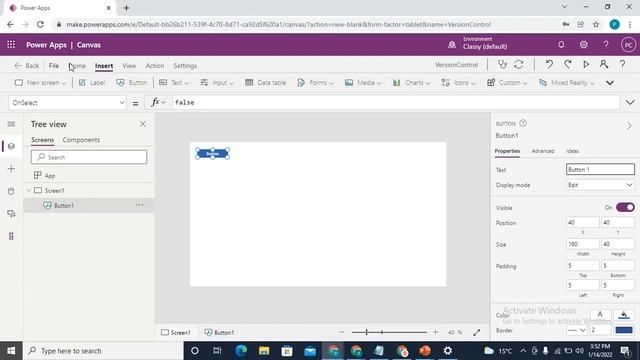This screenshot has height=360, width=640.
Task: Click the Tree view search field
Action: click(x=89, y=157)
